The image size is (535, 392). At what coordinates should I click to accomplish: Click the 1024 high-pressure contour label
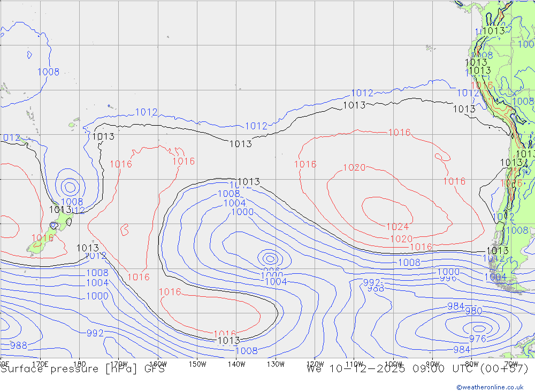coord(398,227)
